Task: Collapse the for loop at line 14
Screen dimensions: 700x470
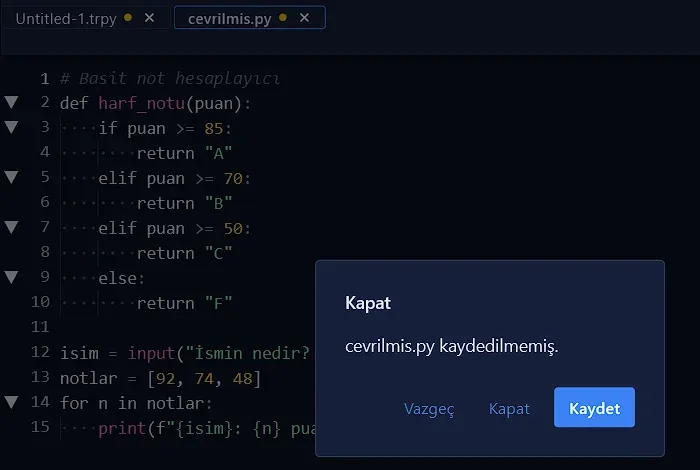Action: pyautogui.click(x=11, y=402)
